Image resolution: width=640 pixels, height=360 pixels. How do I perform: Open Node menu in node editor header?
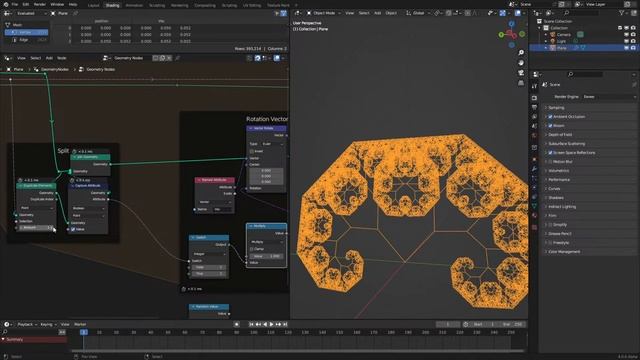point(62,58)
